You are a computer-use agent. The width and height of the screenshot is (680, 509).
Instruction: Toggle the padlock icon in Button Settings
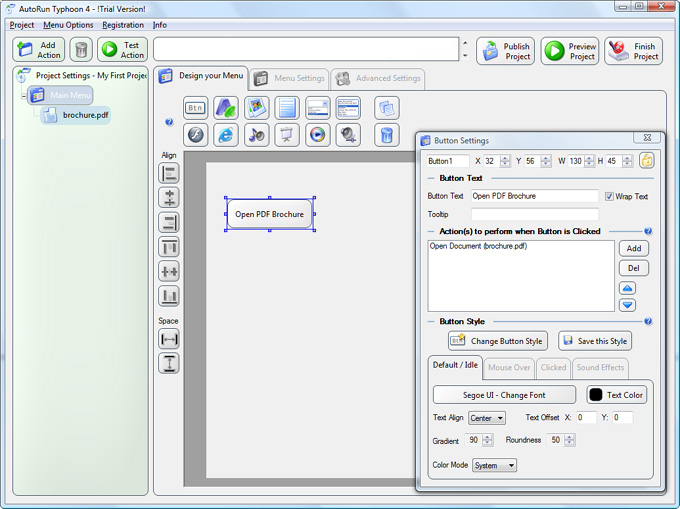point(647,161)
